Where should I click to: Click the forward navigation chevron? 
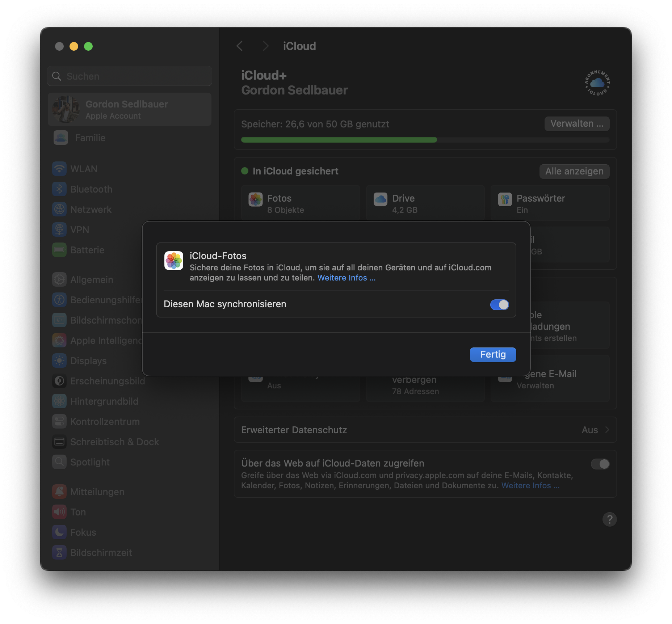click(265, 46)
